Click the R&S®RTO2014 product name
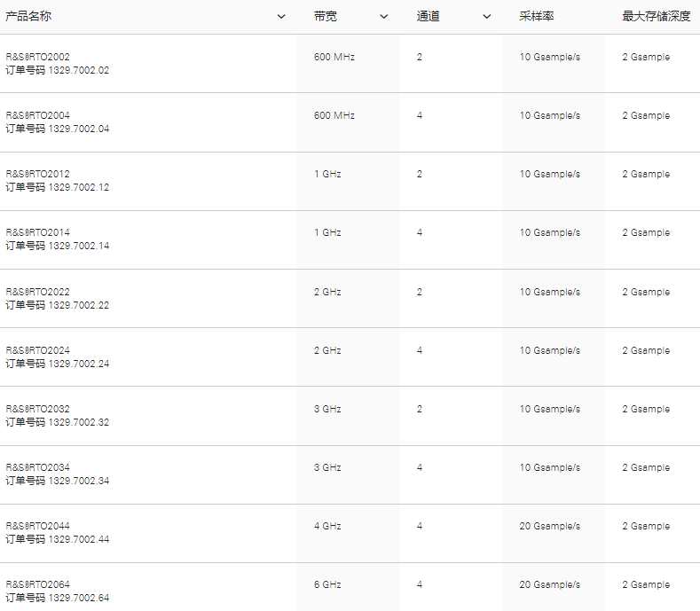 tap(38, 232)
